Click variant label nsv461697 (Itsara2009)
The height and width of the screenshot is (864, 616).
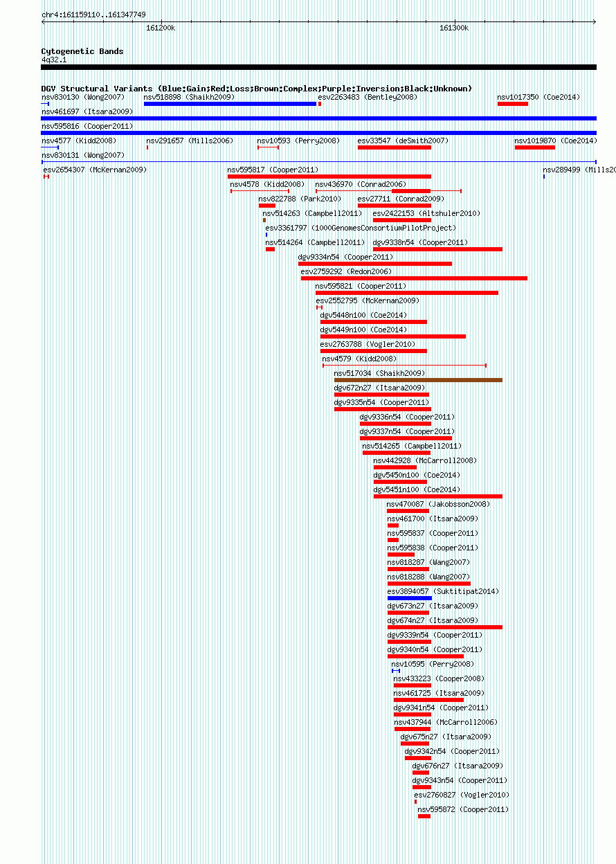click(87, 111)
